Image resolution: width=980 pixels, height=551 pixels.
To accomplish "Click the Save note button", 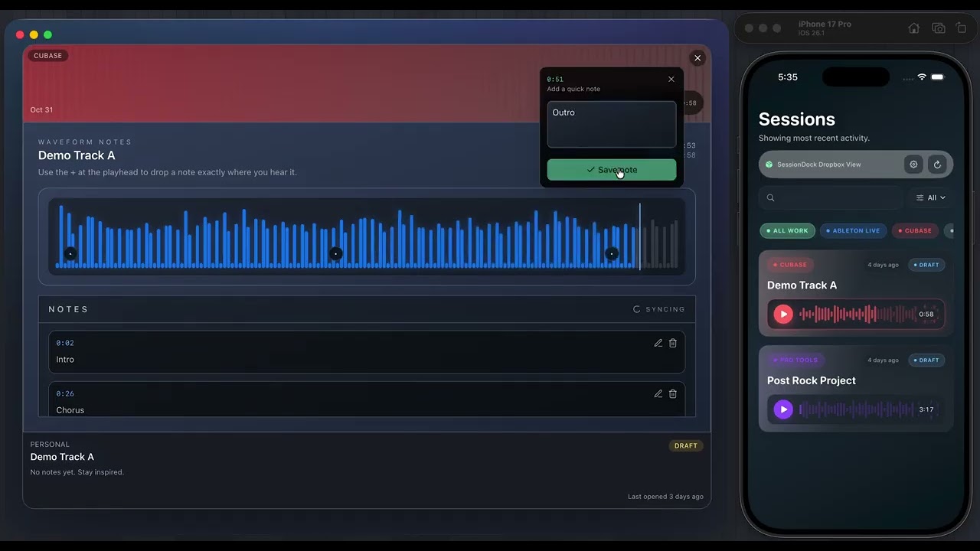I will pyautogui.click(x=611, y=170).
